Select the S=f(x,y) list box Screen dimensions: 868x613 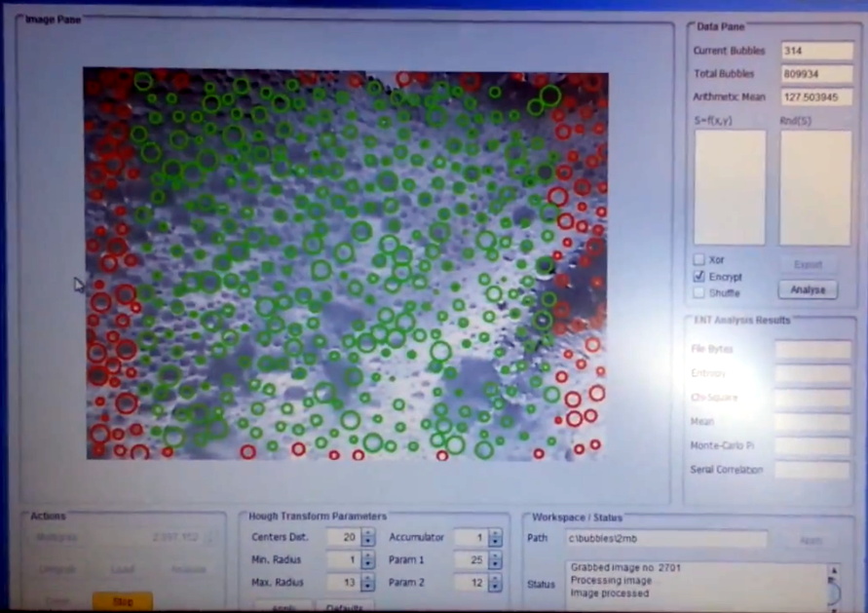[729, 185]
